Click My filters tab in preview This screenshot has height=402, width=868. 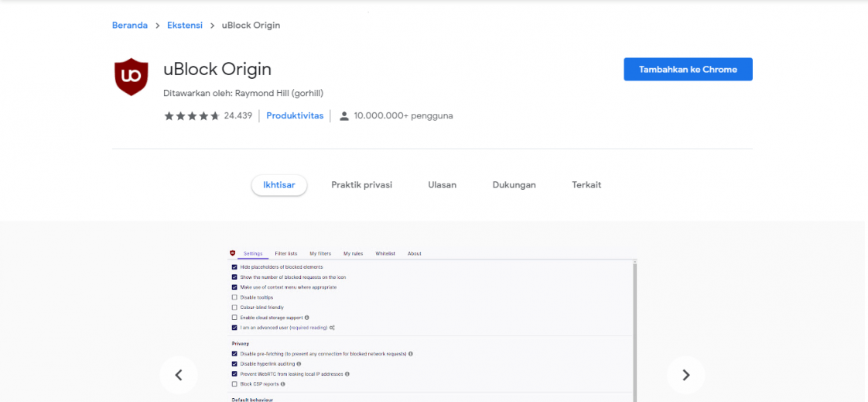tap(320, 253)
